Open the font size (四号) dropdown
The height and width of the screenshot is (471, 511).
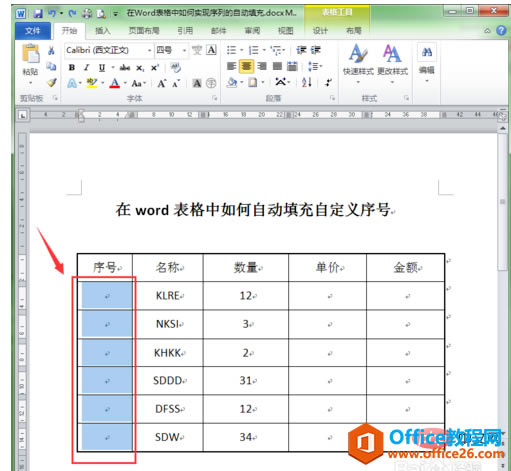click(184, 50)
